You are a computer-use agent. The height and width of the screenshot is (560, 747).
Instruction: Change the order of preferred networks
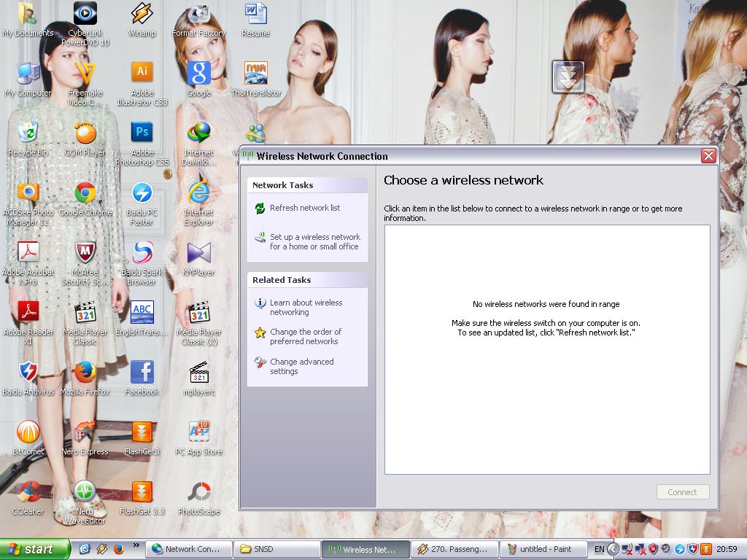pos(306,336)
